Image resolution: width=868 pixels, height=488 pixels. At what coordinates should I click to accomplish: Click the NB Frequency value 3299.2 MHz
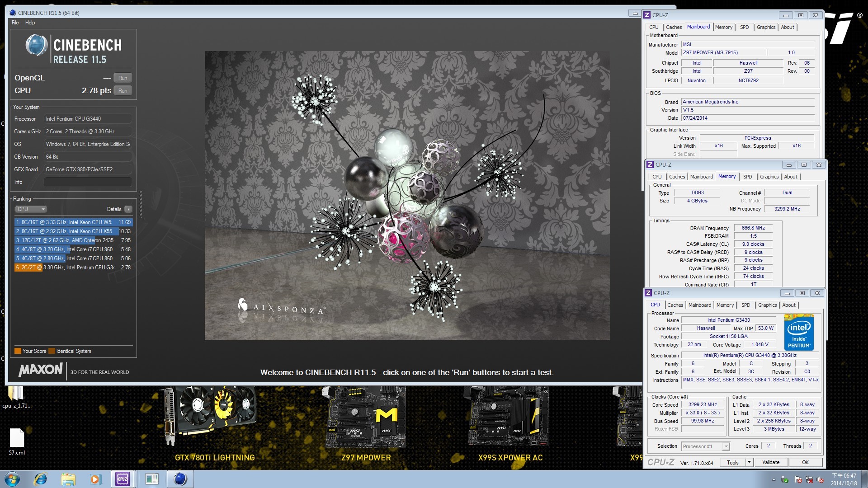[x=787, y=209]
